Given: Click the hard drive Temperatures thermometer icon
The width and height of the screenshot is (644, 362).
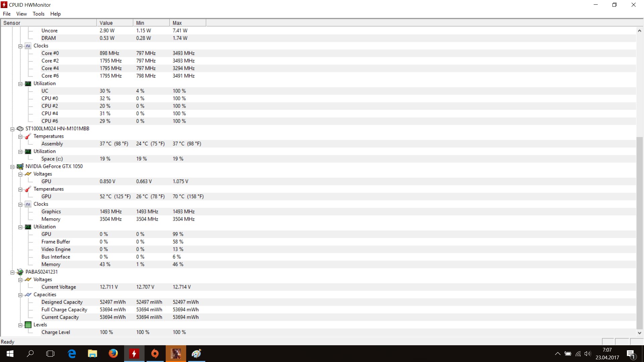Looking at the screenshot, I should point(28,136).
